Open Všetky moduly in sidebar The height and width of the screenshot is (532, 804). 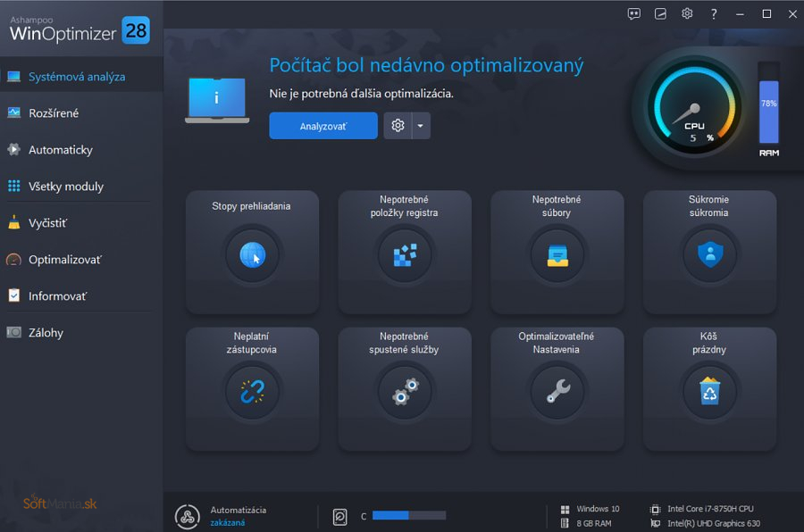82,187
